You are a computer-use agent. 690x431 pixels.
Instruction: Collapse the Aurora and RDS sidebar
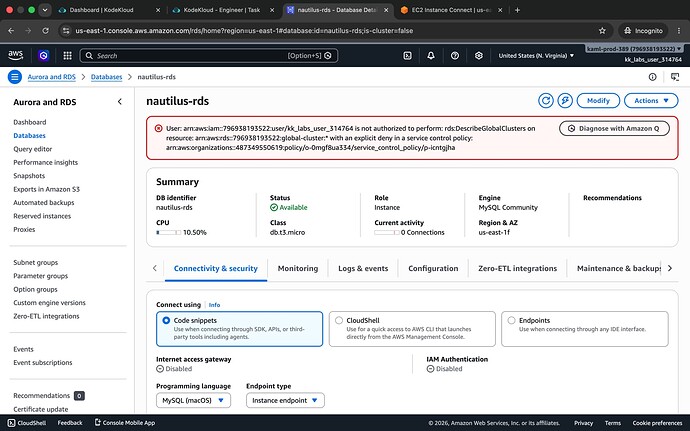point(120,102)
